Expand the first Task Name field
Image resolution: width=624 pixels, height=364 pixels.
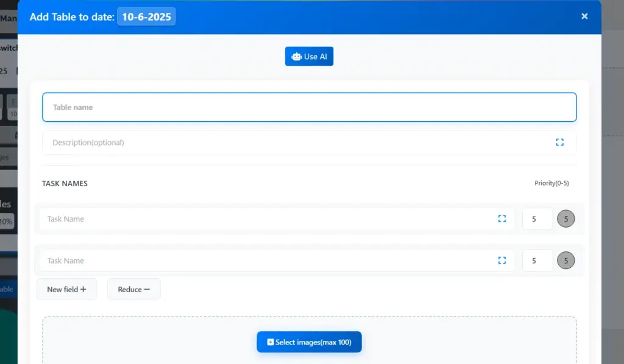pyautogui.click(x=502, y=219)
